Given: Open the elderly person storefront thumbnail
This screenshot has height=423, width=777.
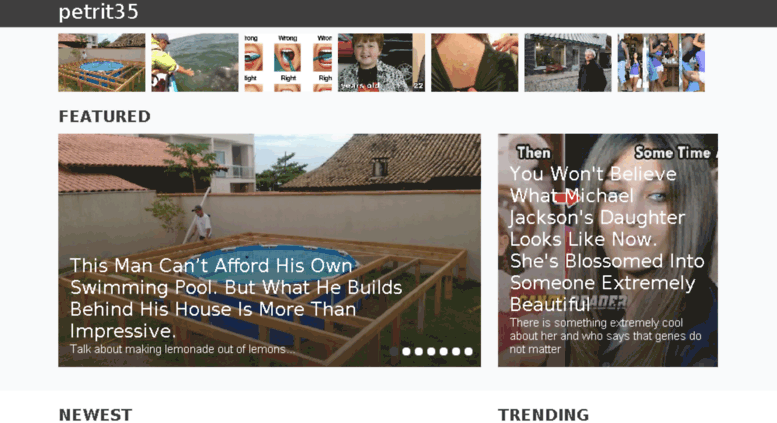Looking at the screenshot, I should 568,62.
